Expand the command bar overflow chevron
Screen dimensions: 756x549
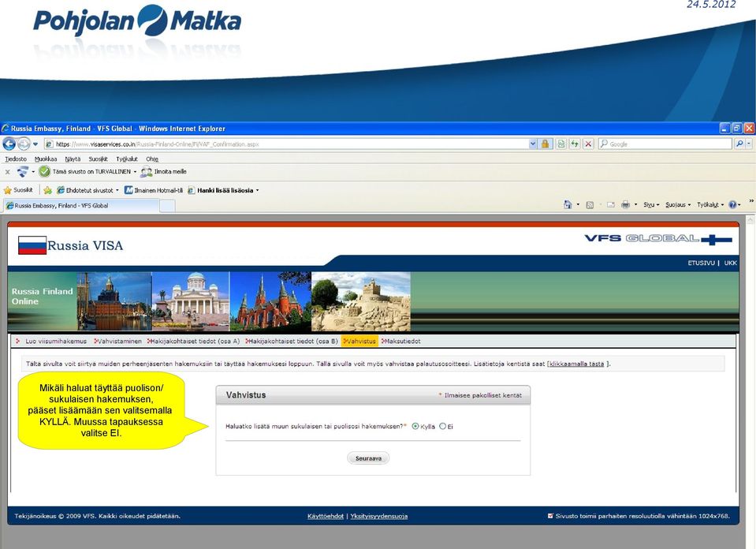751,200
